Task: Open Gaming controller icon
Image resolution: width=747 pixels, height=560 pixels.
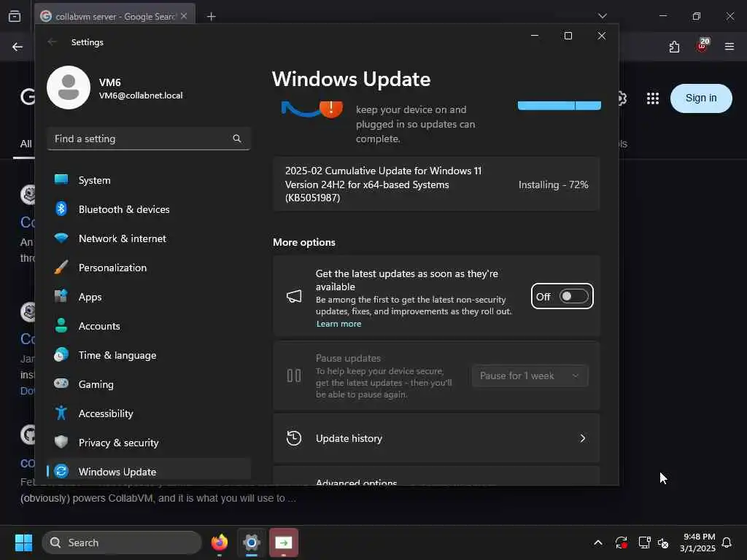Action: coord(61,384)
